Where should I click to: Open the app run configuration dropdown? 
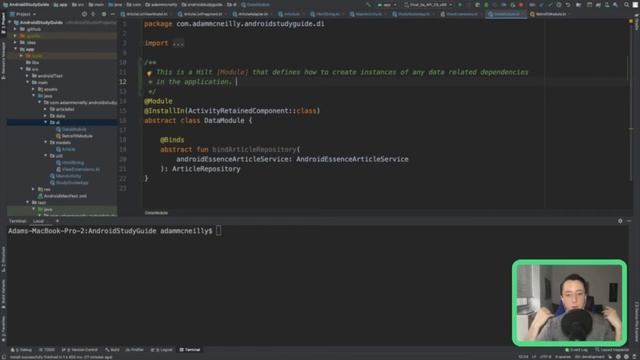tap(387, 5)
